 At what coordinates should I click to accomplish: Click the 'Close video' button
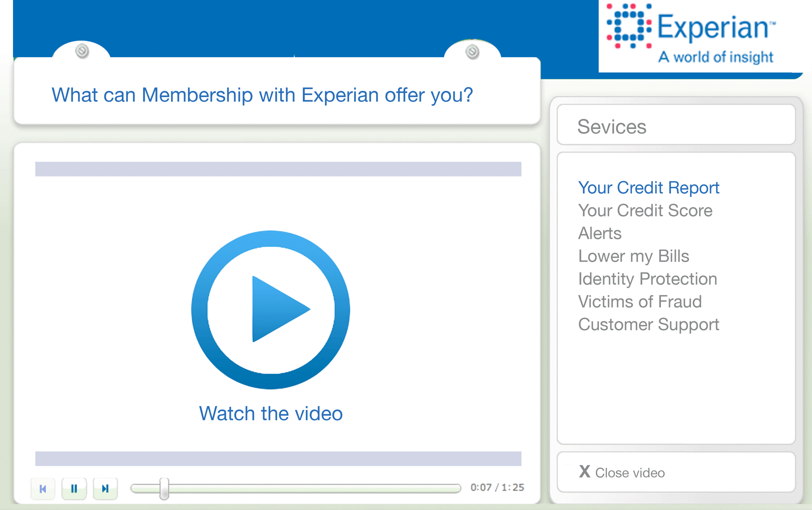pyautogui.click(x=676, y=472)
